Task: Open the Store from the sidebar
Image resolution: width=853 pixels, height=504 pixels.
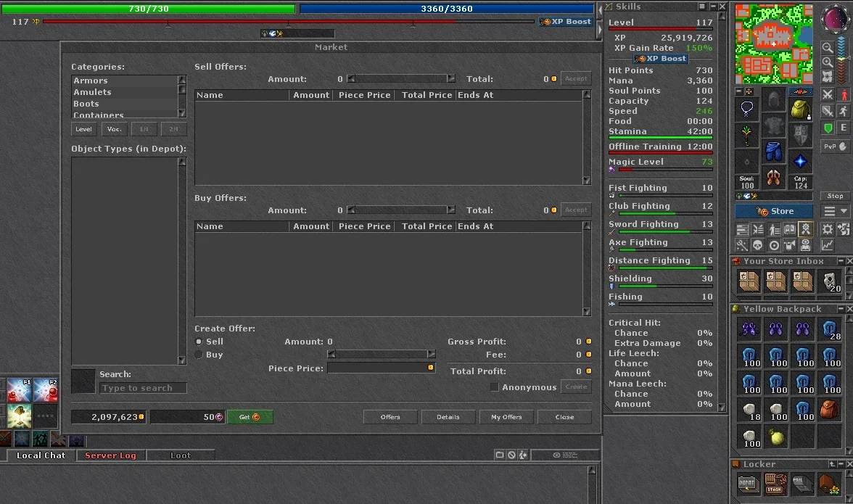Action: tap(773, 211)
